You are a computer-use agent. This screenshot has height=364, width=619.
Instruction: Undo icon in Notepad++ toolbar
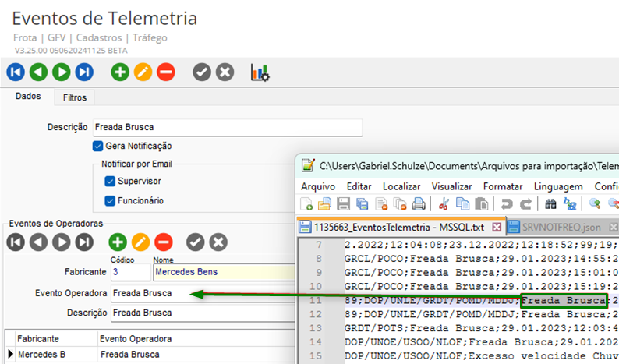point(507,204)
